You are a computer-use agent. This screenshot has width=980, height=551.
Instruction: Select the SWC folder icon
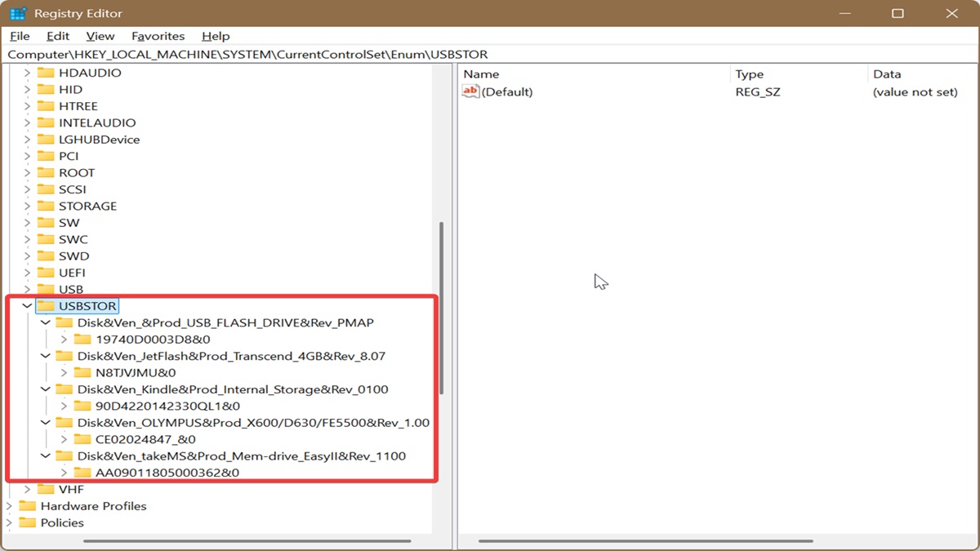(46, 239)
